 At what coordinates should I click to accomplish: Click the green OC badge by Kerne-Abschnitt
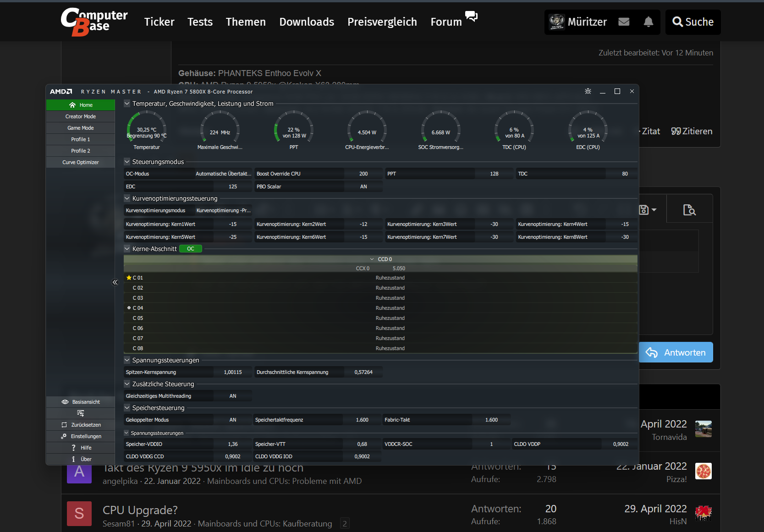[x=191, y=249]
